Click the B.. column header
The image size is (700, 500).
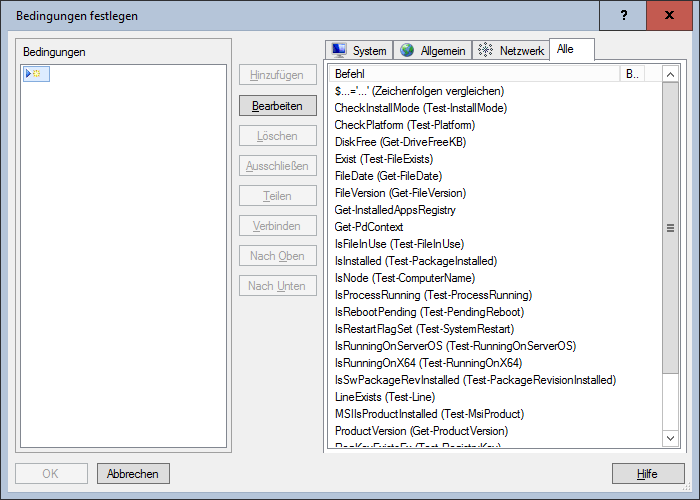632,74
